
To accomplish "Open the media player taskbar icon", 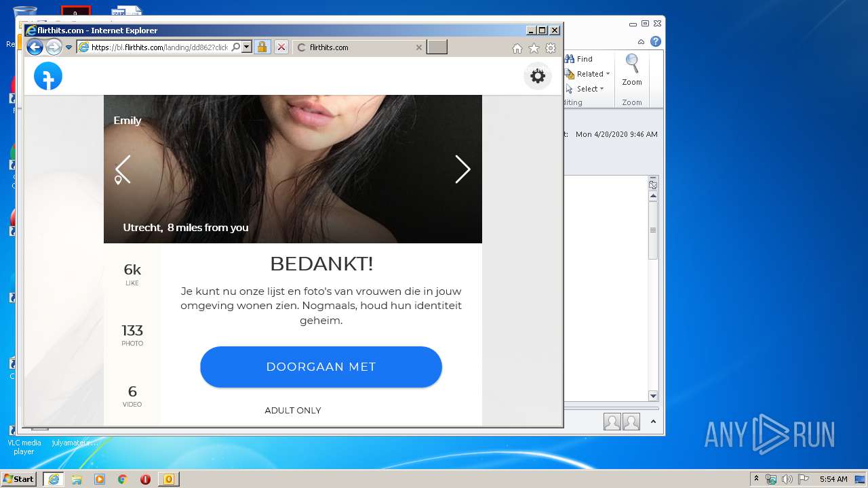I will 100,479.
